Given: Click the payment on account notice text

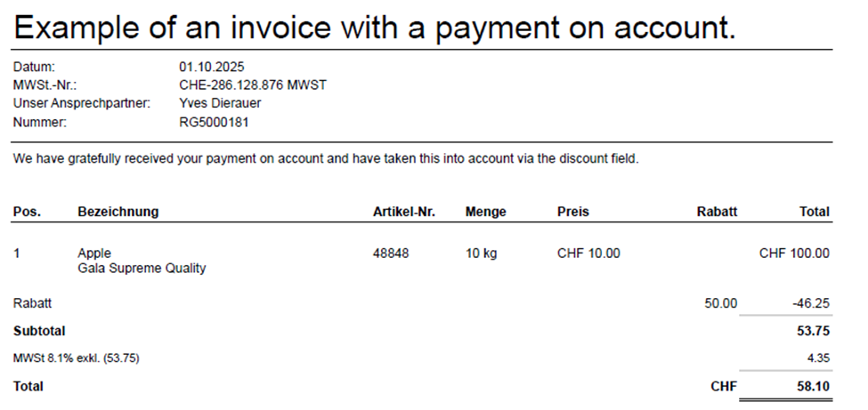Looking at the screenshot, I should 326,159.
